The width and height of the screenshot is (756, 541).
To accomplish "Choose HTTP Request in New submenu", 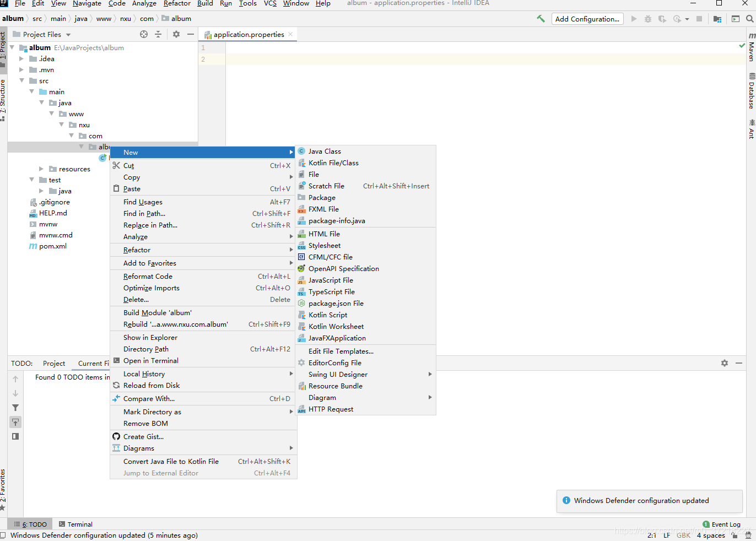I will pos(366,409).
